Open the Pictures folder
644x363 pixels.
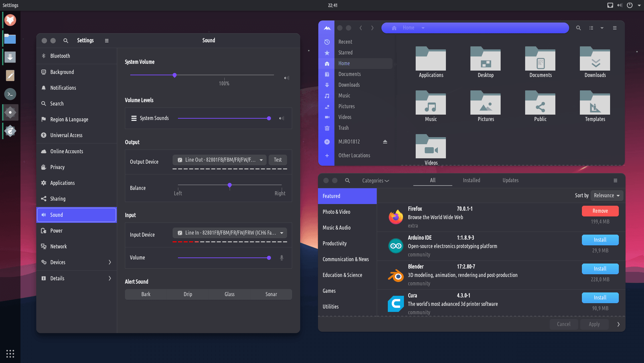486,106
